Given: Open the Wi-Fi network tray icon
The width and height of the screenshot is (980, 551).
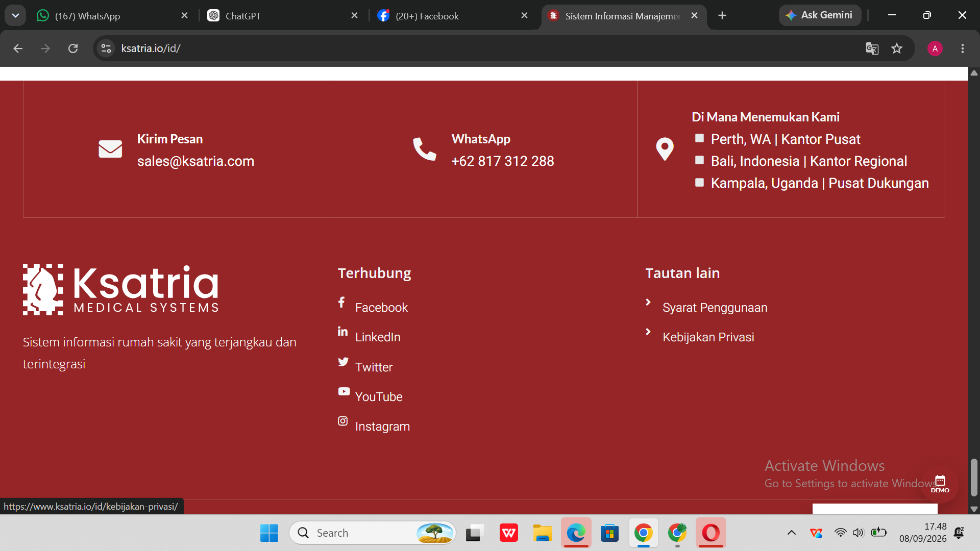Looking at the screenshot, I should [840, 533].
